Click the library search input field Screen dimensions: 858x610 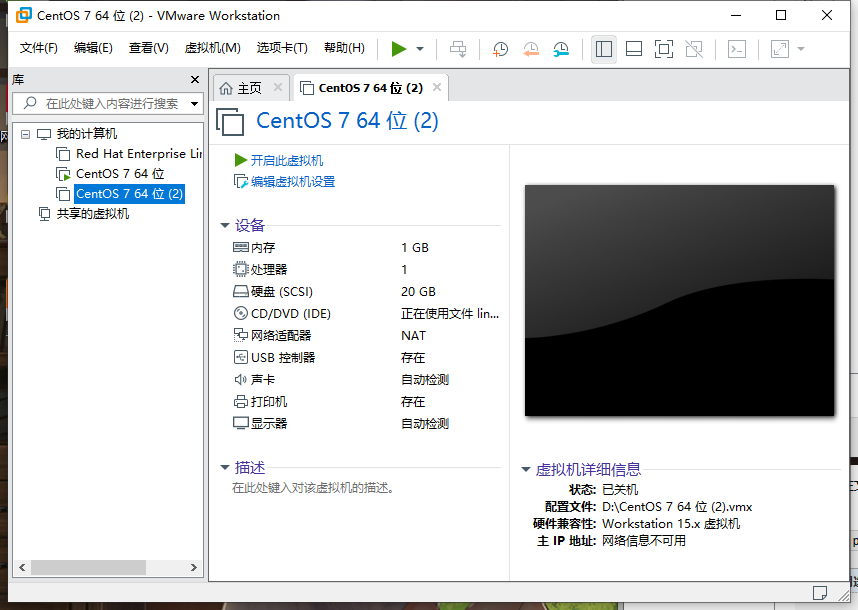107,103
